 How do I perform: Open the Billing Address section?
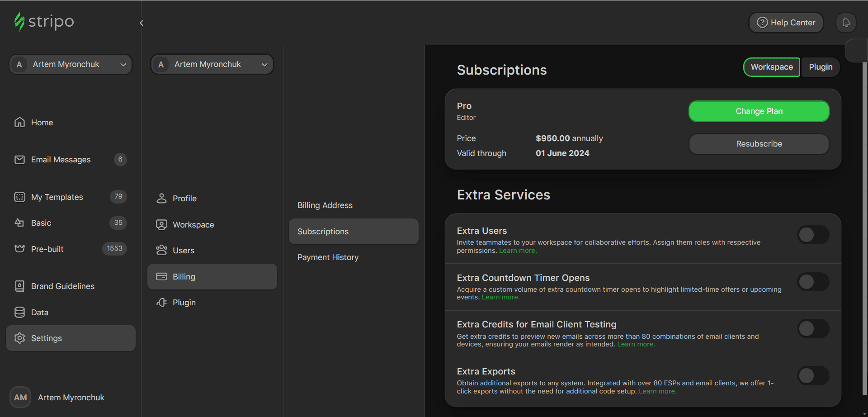point(325,205)
